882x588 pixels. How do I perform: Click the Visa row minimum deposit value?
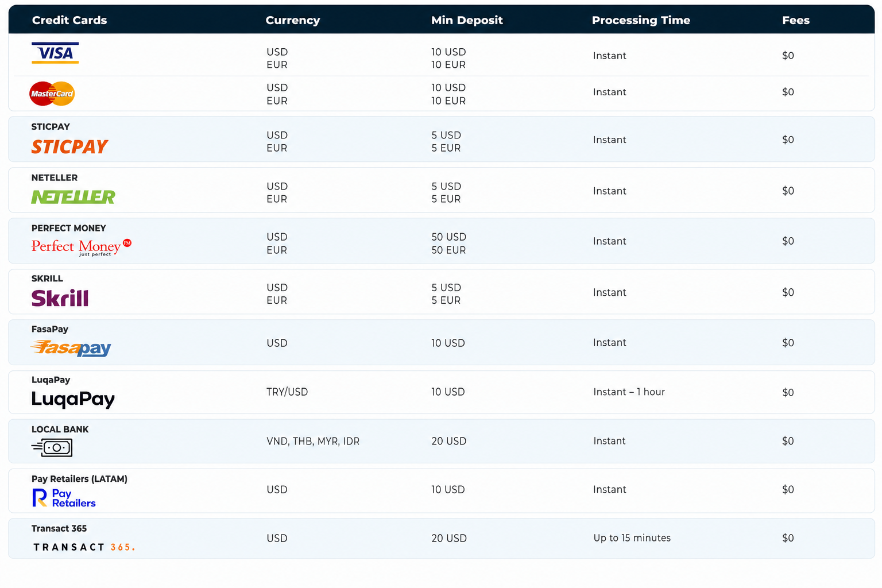448,58
